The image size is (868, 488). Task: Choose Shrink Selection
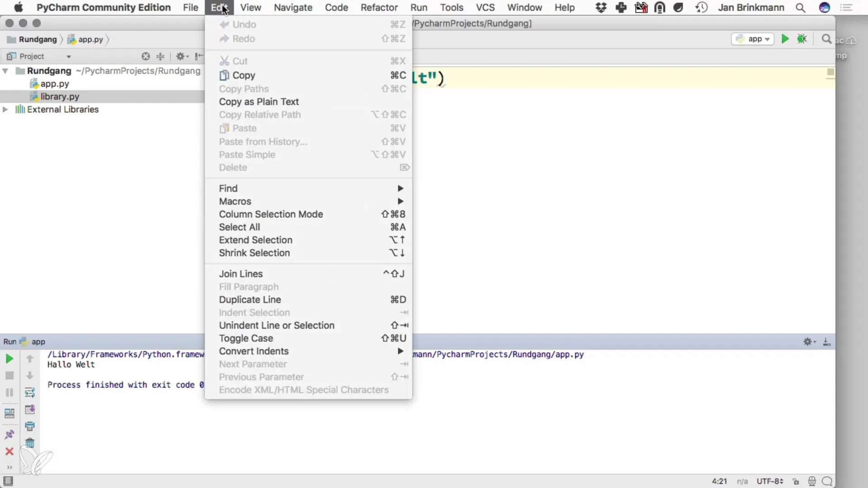[x=309, y=253]
